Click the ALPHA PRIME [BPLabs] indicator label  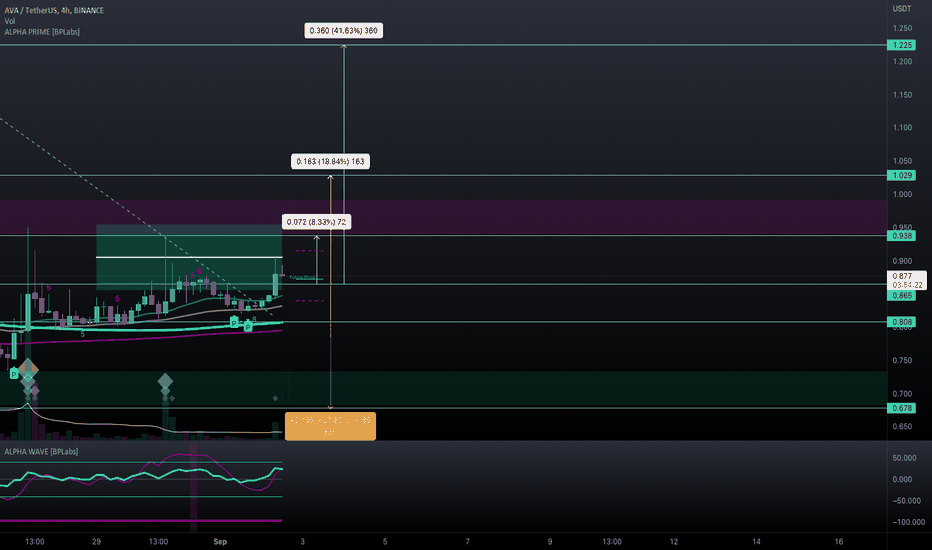pyautogui.click(x=42, y=32)
